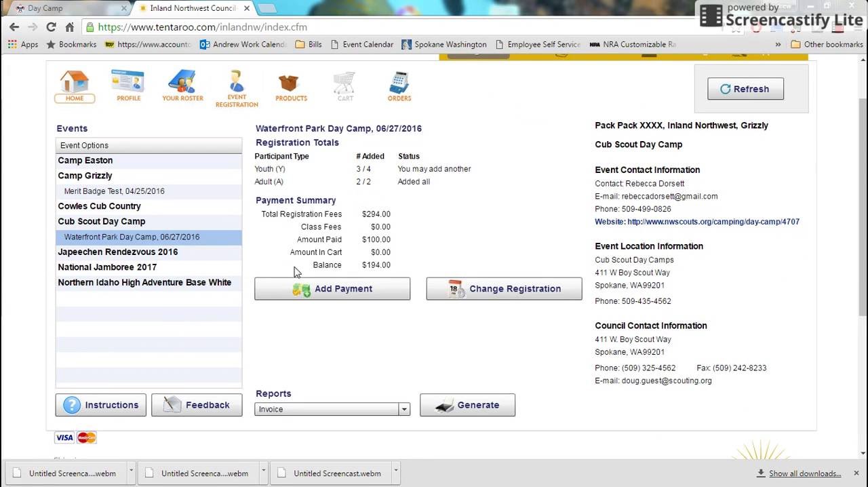
Task: Click the Balance $194.00 value
Action: coord(376,265)
